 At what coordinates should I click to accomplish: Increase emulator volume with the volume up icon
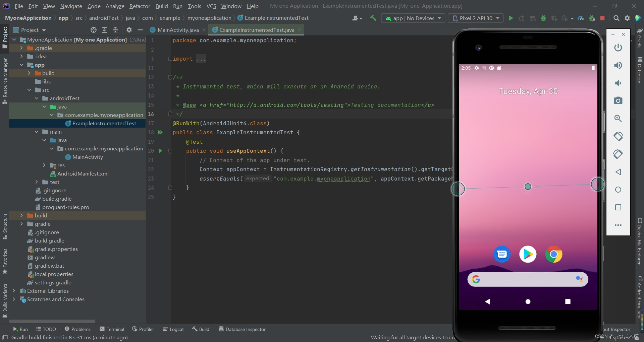click(619, 65)
